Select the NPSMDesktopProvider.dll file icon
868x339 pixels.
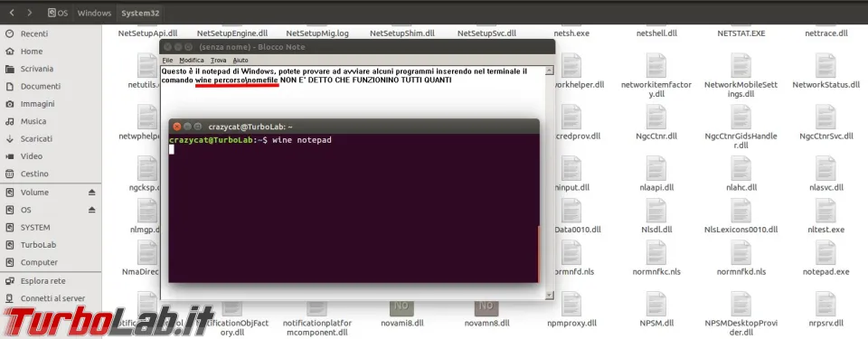pos(741,305)
